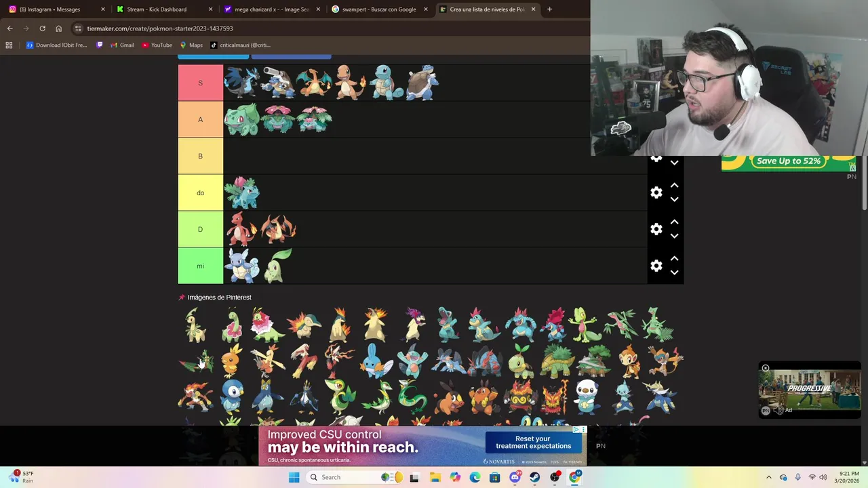Pick Cyndaquil from the image pool

click(x=304, y=325)
